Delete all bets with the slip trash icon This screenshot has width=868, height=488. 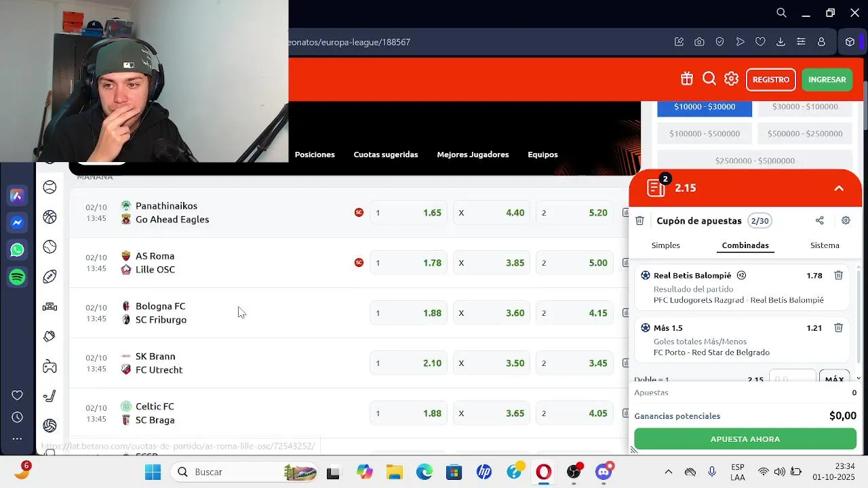(x=639, y=220)
